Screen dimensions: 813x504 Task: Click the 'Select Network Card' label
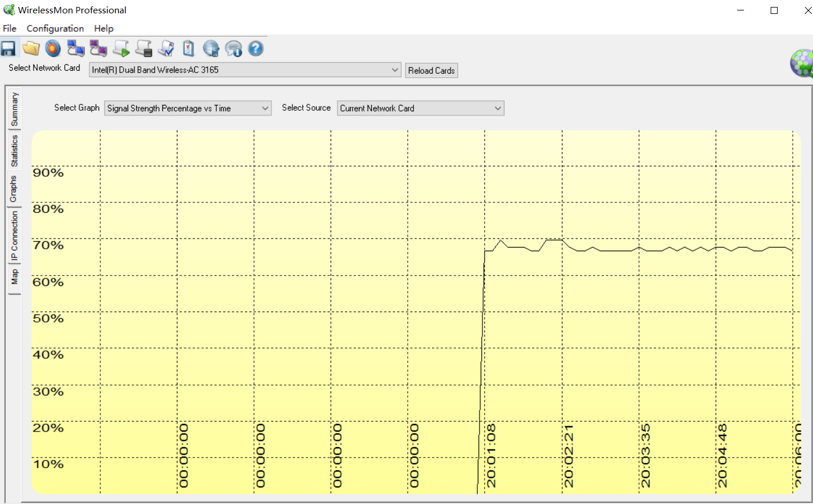[x=45, y=68]
